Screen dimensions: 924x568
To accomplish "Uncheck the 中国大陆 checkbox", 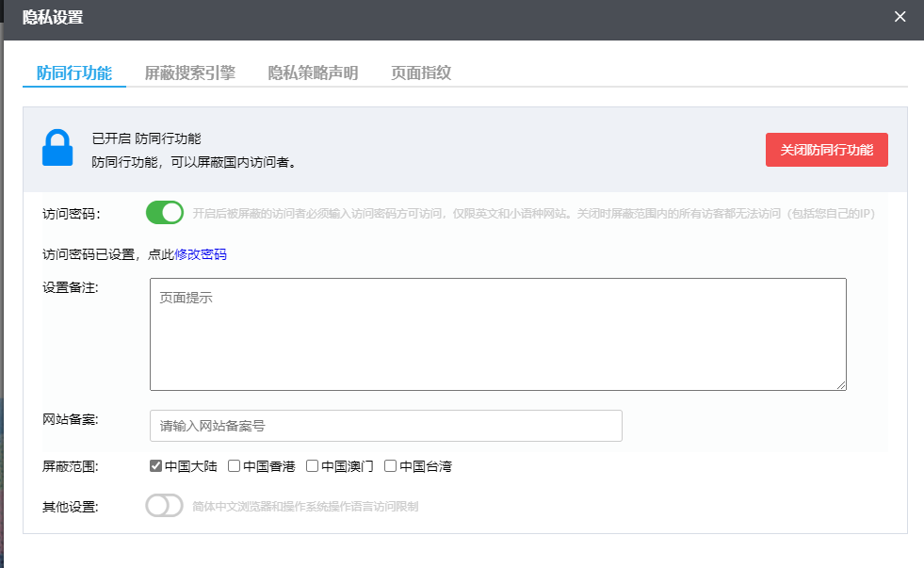I will [156, 466].
